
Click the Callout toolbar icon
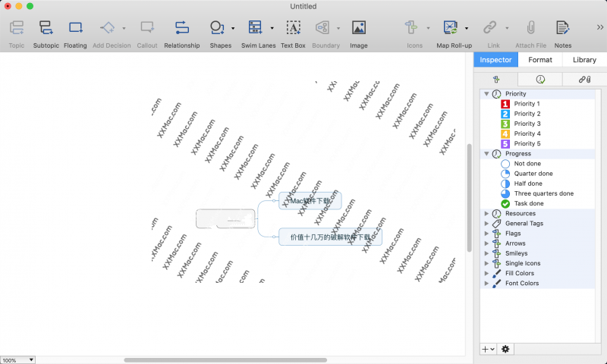click(147, 28)
